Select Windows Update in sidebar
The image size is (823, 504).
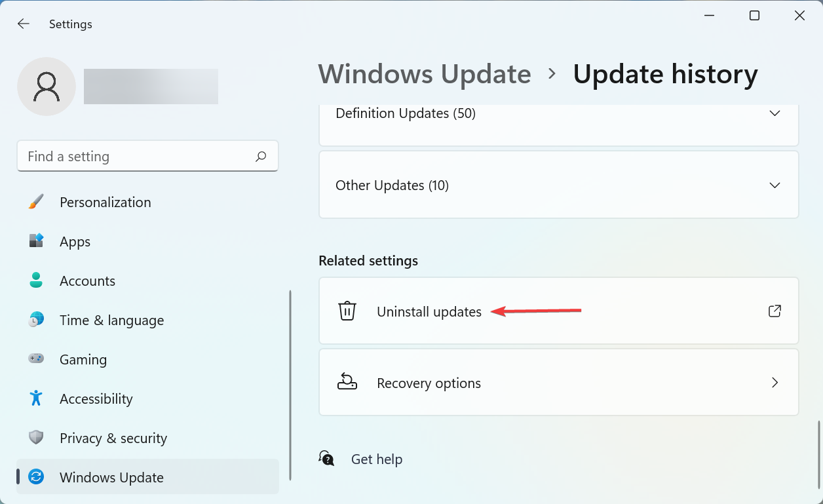click(147, 477)
